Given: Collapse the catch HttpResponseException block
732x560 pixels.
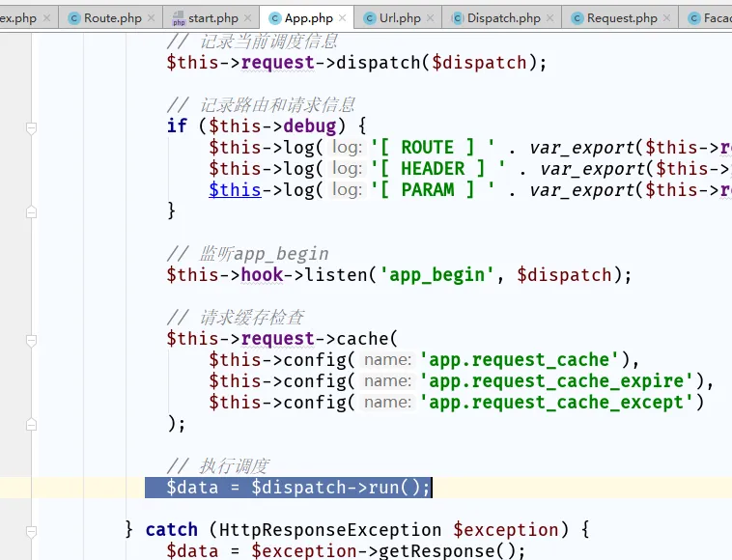Looking at the screenshot, I should (31, 530).
